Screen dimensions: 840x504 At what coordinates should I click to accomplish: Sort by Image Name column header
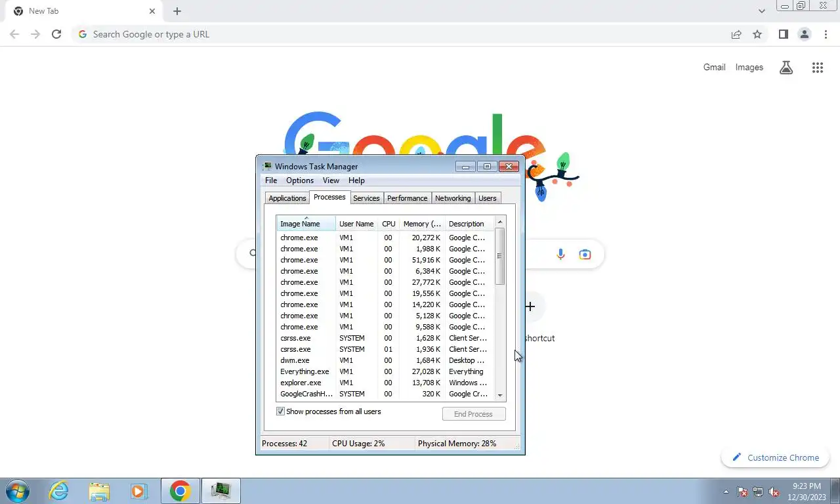click(x=306, y=224)
